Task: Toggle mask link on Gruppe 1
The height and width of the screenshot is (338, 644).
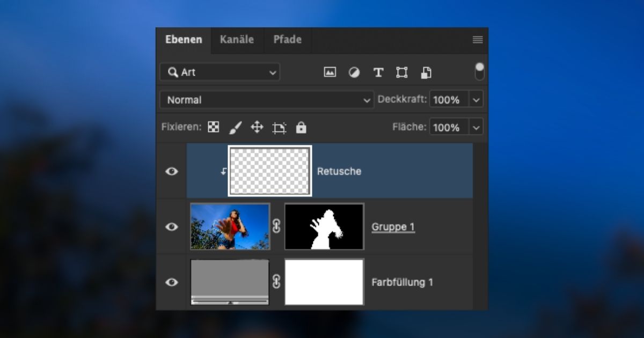Action: 277,226
